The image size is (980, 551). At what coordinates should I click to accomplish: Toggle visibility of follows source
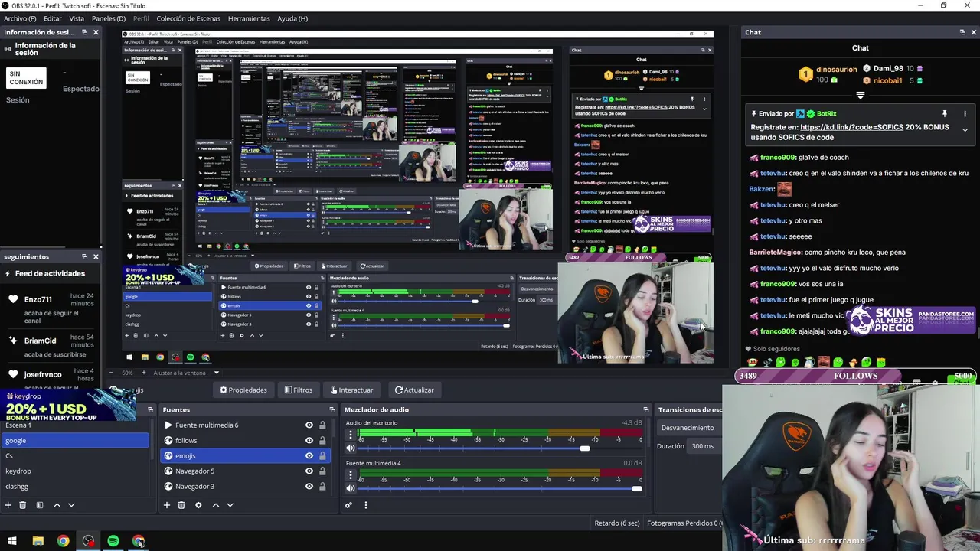point(309,441)
